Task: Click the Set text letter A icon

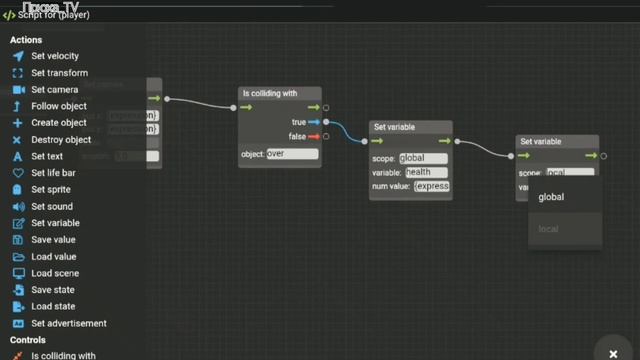Action: click(17, 156)
